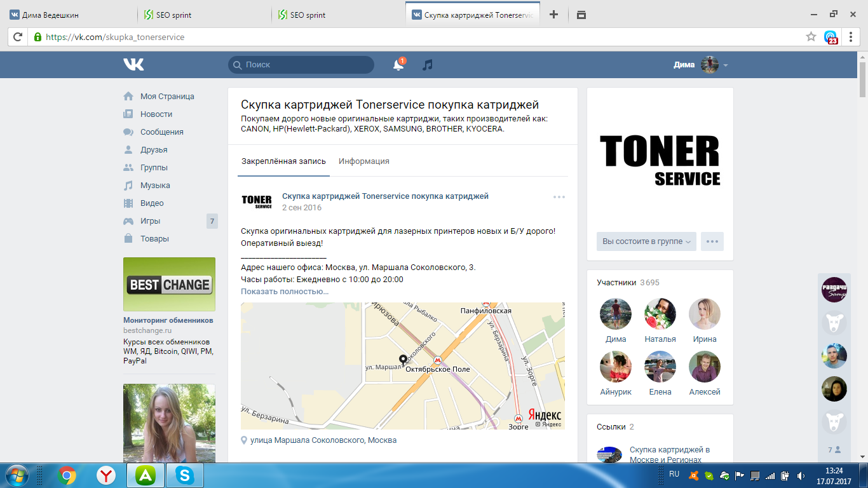Open the music player icon
The width and height of the screenshot is (868, 488).
coord(428,65)
